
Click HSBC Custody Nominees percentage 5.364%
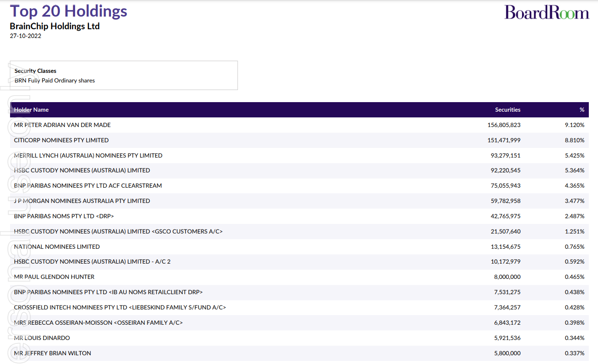[x=574, y=170]
